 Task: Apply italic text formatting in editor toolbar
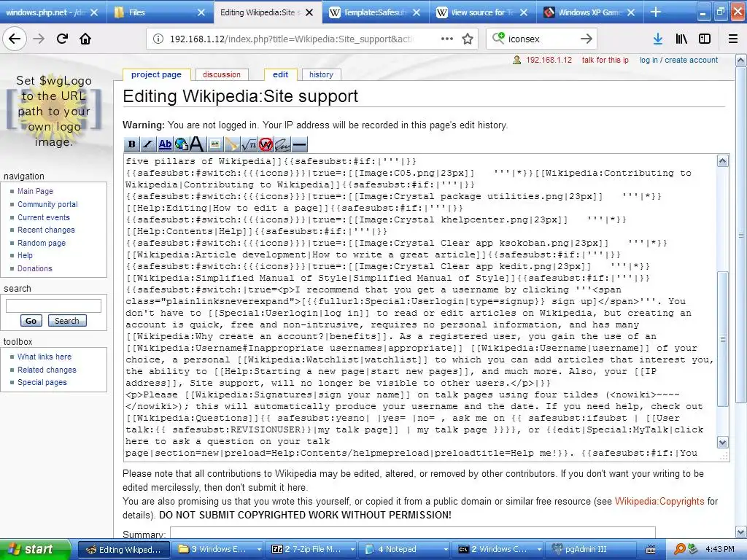coord(147,144)
